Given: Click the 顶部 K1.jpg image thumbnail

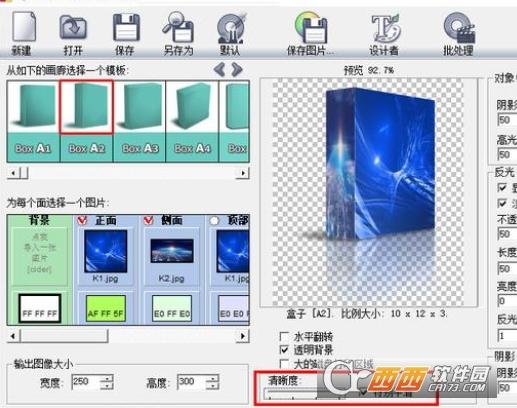Looking at the screenshot, I should 233,251.
